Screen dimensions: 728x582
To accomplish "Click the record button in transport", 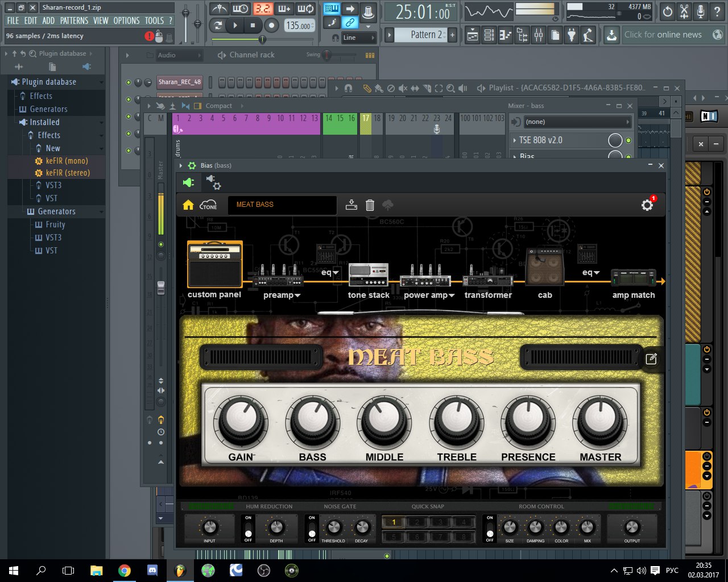I will point(271,26).
